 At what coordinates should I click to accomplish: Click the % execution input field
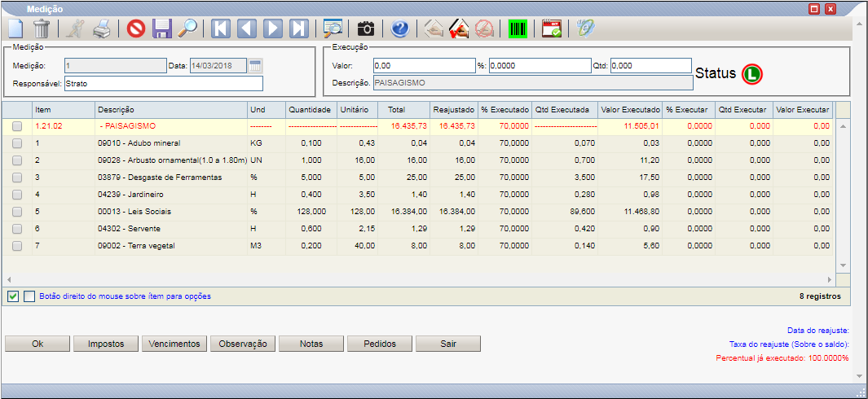click(x=540, y=65)
